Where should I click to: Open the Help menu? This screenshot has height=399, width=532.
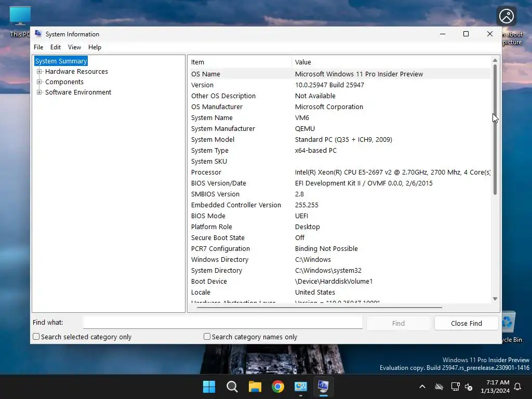tap(95, 47)
